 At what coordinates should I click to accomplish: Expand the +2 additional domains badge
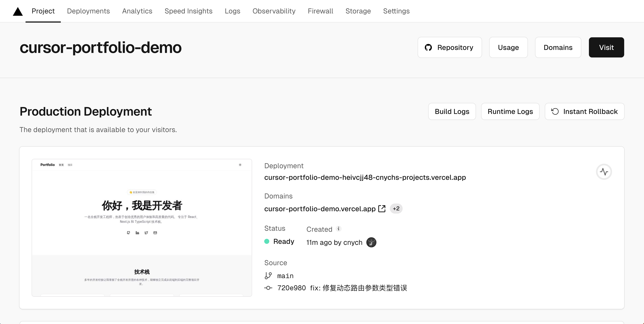point(396,208)
